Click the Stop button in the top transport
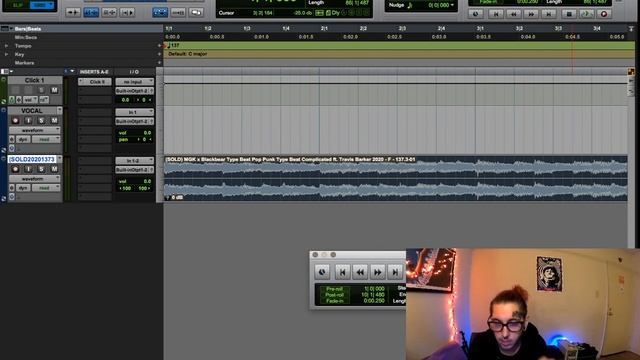This screenshot has width=640, height=360. click(x=569, y=14)
